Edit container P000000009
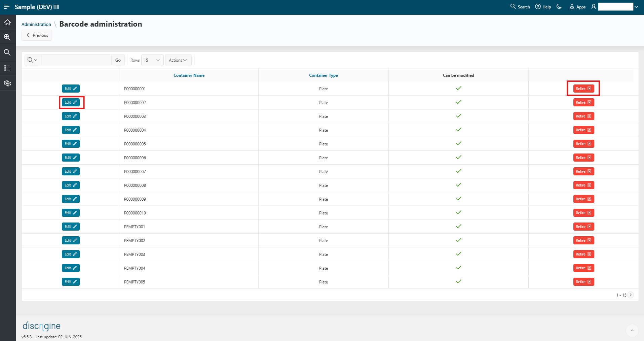Viewport: 644px width, 341px height. point(71,199)
